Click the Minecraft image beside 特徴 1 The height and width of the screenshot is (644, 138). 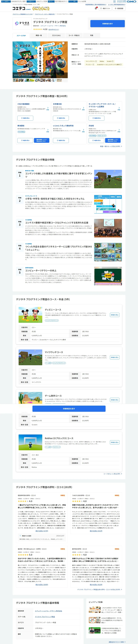(108, 179)
